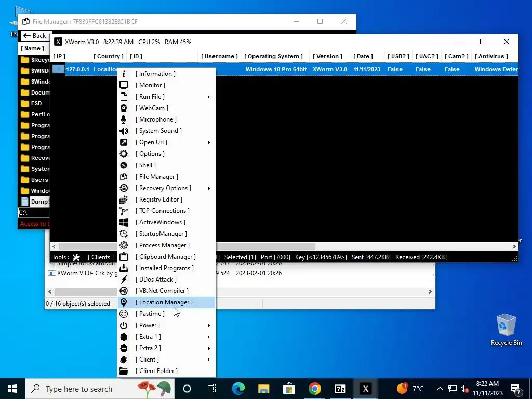Choose the Pastime menu entry
Screen dimensions: 532x399
point(166,314)
